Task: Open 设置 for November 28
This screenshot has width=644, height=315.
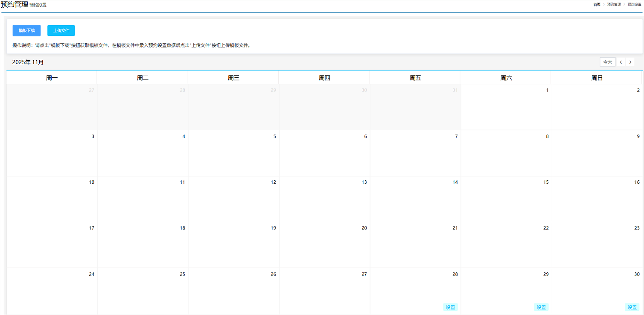Action: pyautogui.click(x=450, y=307)
